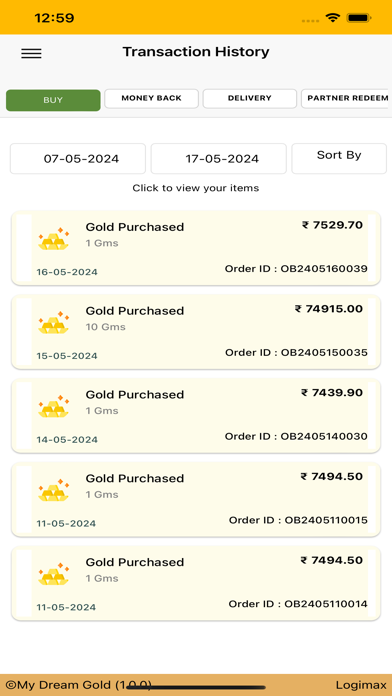Tap the Wi-Fi status icon
Image resolution: width=392 pixels, height=696 pixels.
point(332,18)
